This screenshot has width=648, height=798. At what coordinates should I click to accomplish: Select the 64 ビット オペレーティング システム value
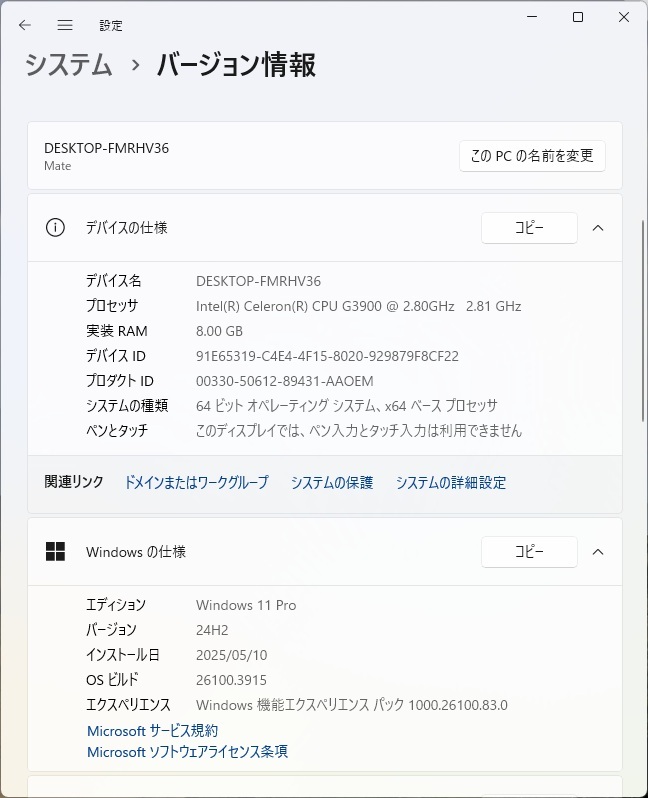346,406
